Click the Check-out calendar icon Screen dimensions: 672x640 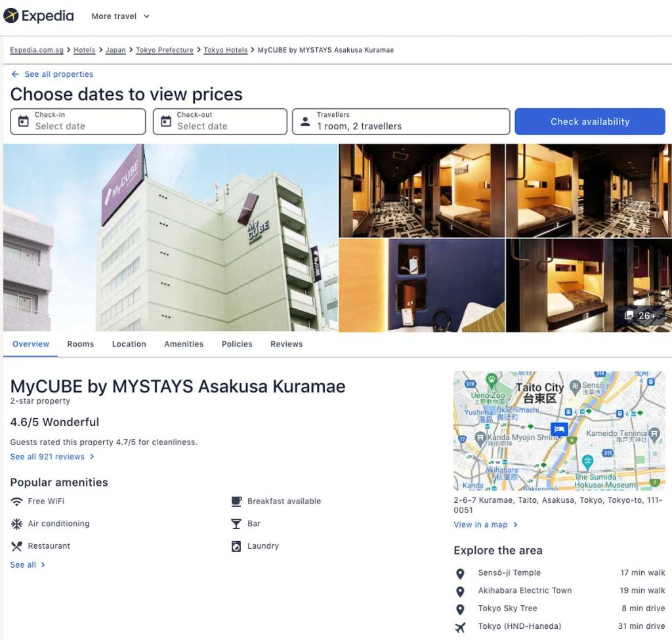click(x=166, y=121)
